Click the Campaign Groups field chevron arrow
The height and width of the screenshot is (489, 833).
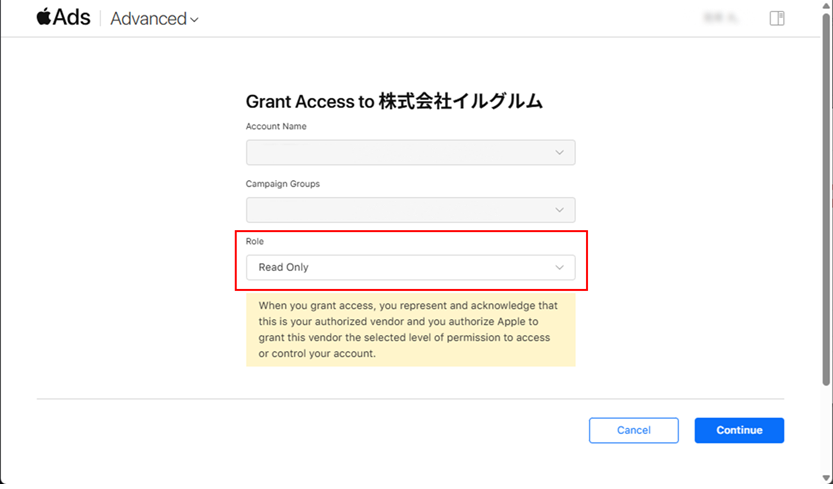(x=559, y=210)
